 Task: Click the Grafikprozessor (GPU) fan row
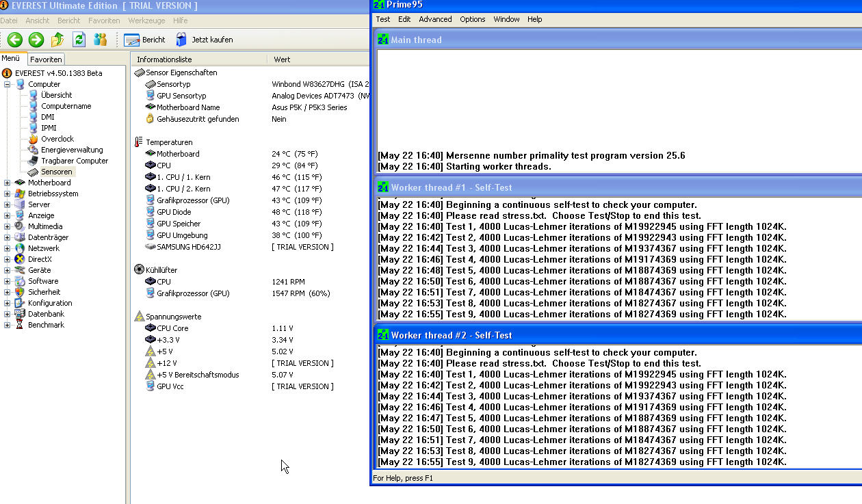click(x=250, y=293)
